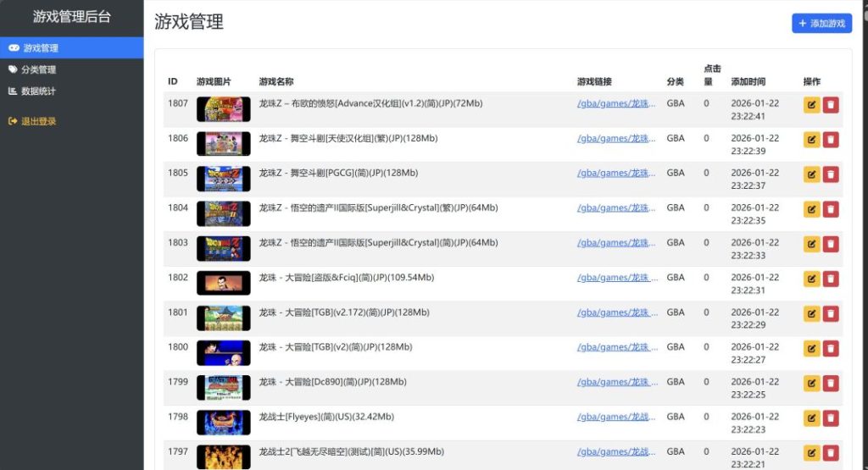868x470 pixels.
Task: Delete game row 1799
Action: 831,384
